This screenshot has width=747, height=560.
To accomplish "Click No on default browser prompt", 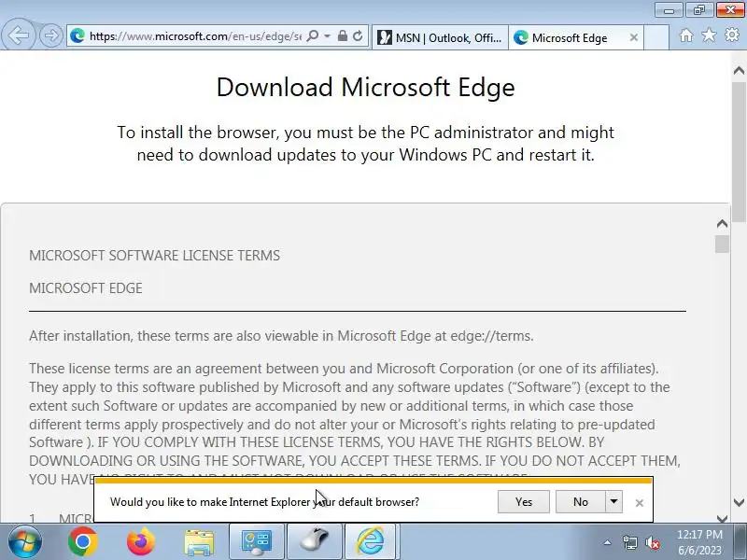I will (580, 502).
